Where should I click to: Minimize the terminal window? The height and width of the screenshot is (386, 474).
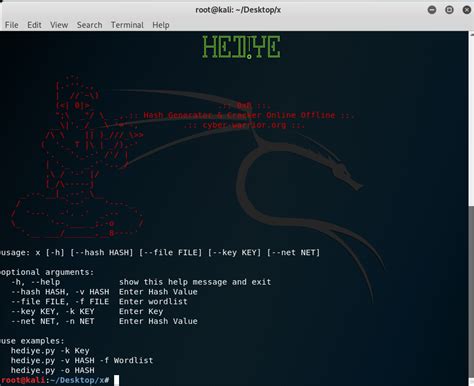(x=432, y=10)
